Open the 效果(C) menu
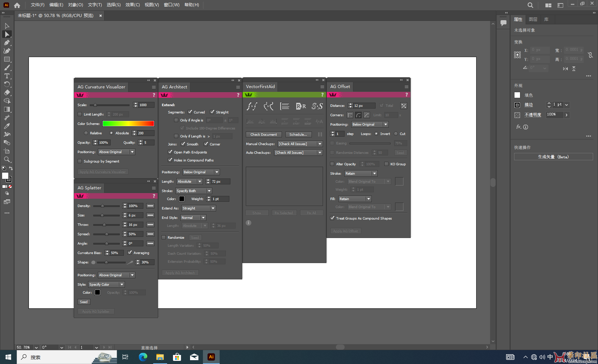Image resolution: width=598 pixels, height=364 pixels. click(133, 5)
